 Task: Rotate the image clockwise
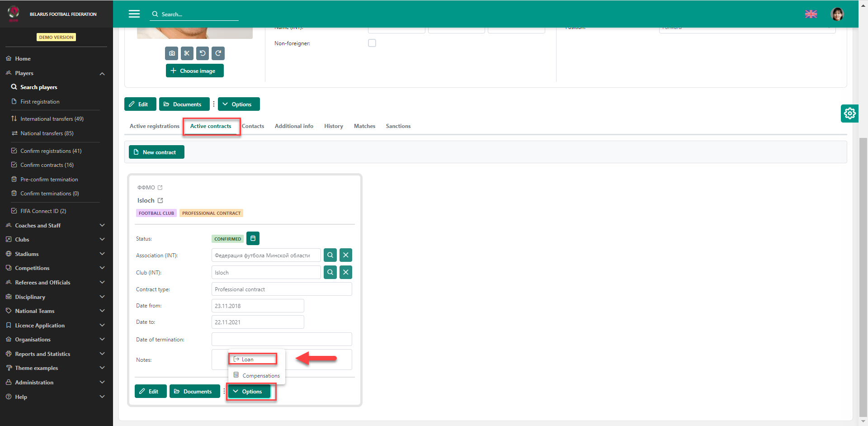point(218,53)
